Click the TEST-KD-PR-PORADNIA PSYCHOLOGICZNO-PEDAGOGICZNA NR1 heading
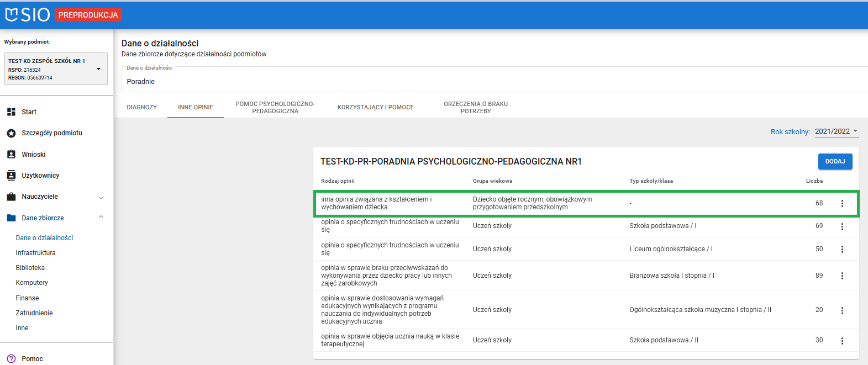 451,161
